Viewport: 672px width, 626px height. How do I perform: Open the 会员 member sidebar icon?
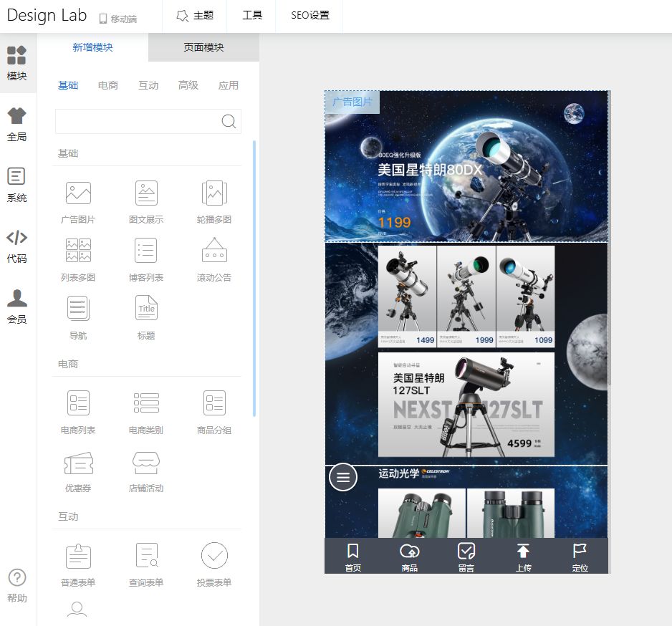pos(16,307)
